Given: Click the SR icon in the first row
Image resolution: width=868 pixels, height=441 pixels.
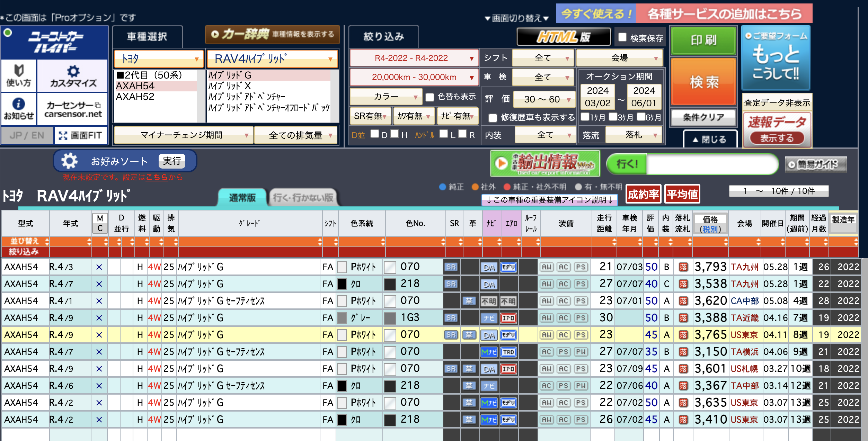Looking at the screenshot, I should tap(451, 267).
